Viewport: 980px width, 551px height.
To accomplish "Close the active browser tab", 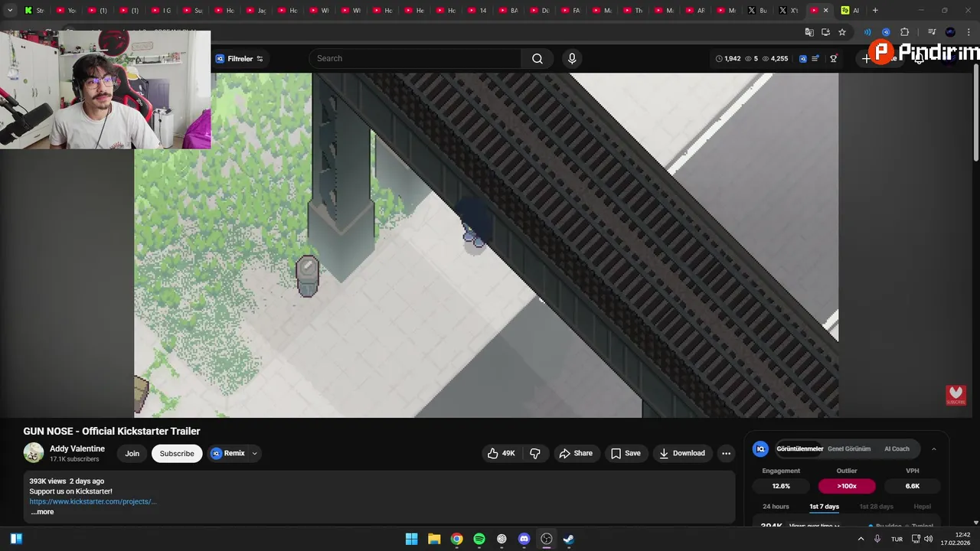I will click(x=825, y=11).
